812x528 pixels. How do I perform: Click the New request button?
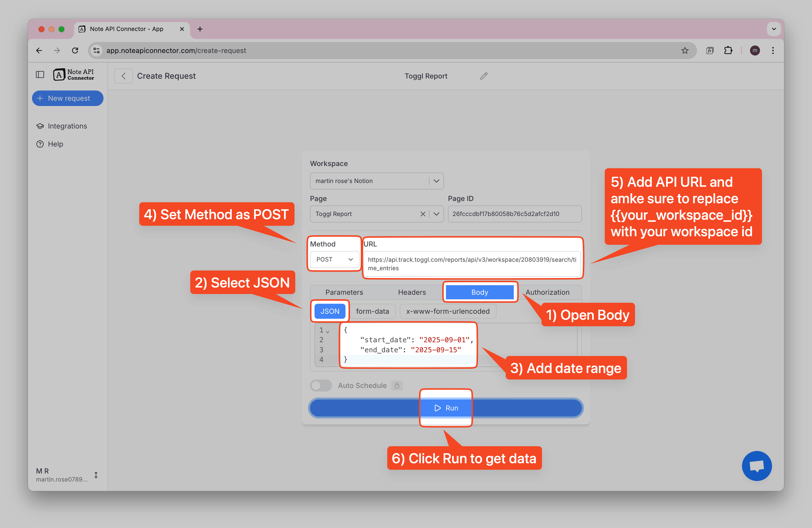point(67,98)
